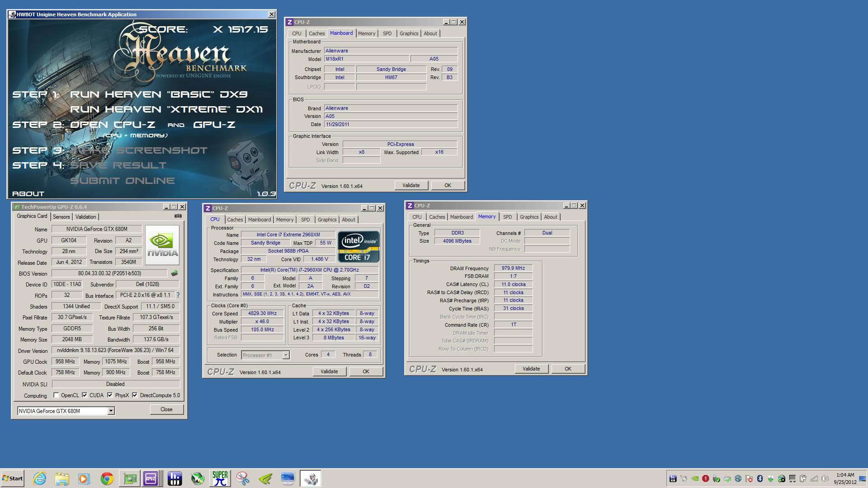
Task: Click the safely remove hardware tray icon
Action: click(x=717, y=479)
